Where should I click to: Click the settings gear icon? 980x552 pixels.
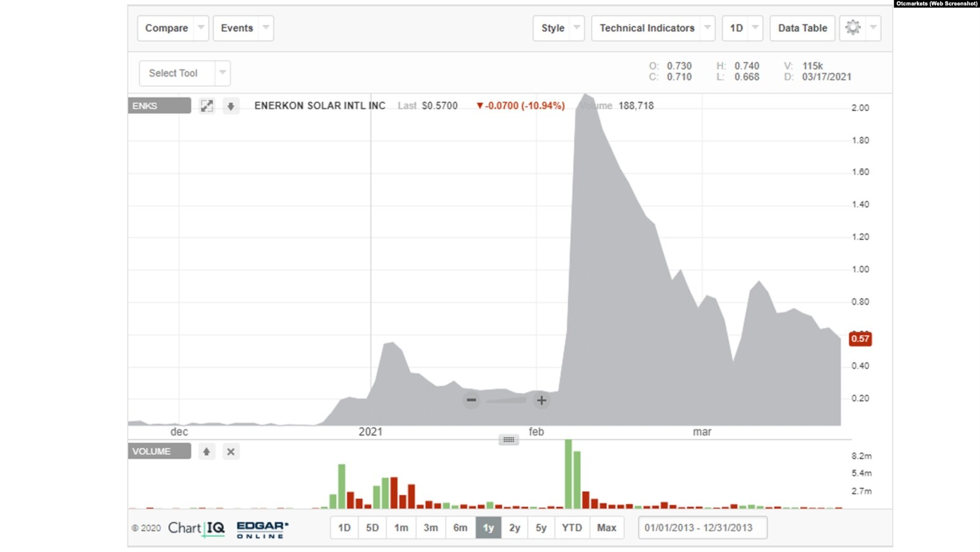[x=853, y=28]
